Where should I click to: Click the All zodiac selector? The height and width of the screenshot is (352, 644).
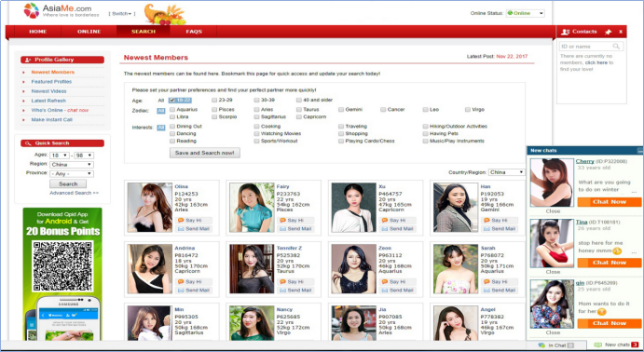(161, 111)
